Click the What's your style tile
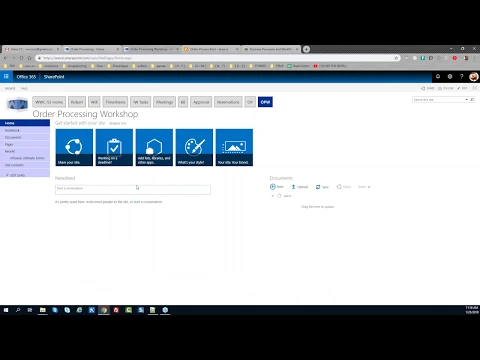The height and width of the screenshot is (360, 480). [x=194, y=147]
